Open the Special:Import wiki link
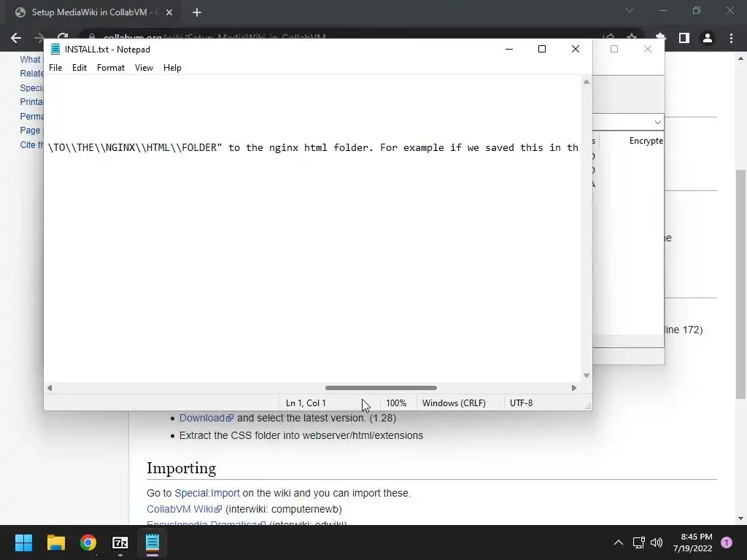The image size is (747, 560). [206, 493]
